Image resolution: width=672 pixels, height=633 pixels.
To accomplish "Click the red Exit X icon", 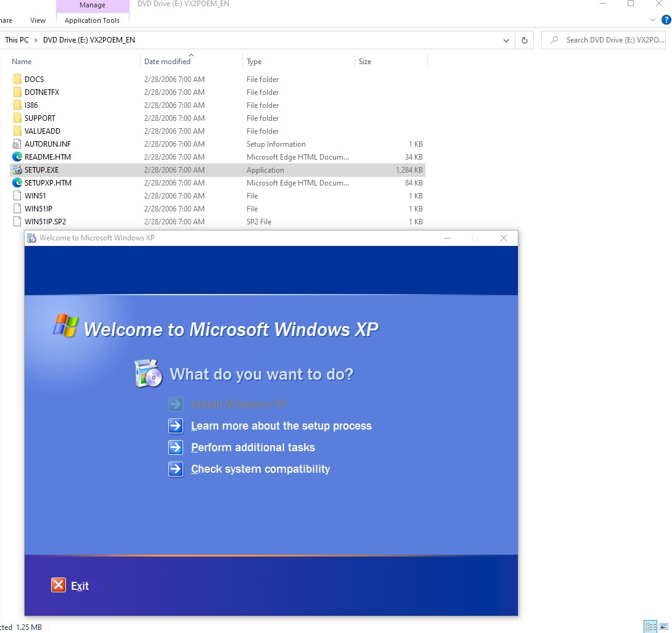I will [x=59, y=585].
